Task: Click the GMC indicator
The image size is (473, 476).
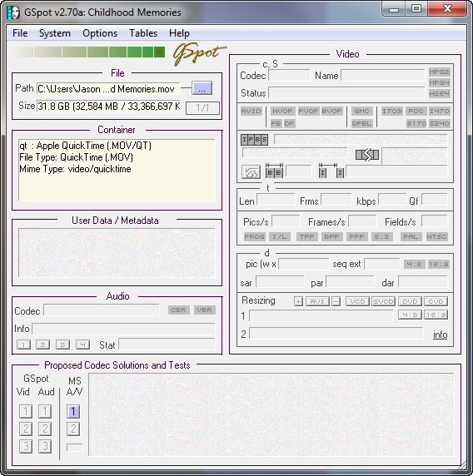Action: 361,112
